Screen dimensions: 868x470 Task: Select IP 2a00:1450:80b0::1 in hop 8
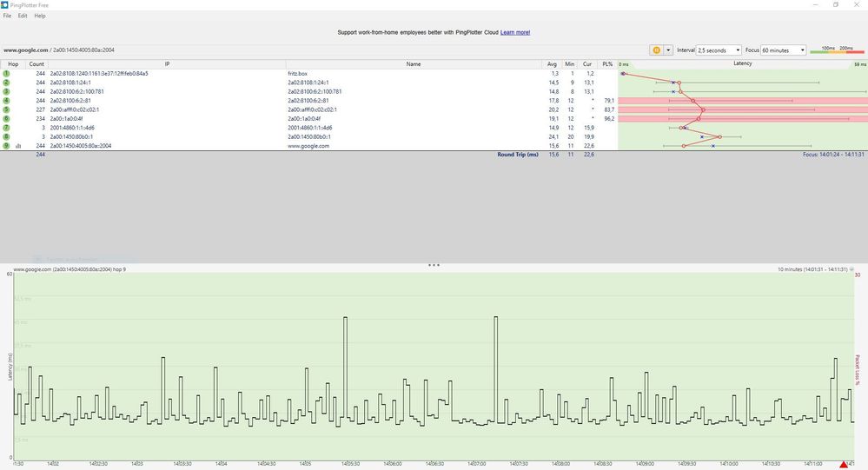click(x=71, y=136)
